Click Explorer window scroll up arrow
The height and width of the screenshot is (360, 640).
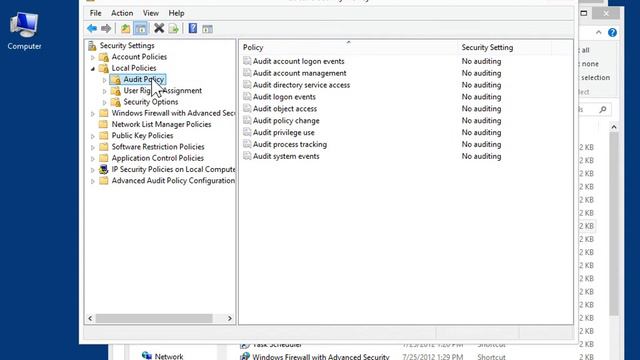point(614,127)
